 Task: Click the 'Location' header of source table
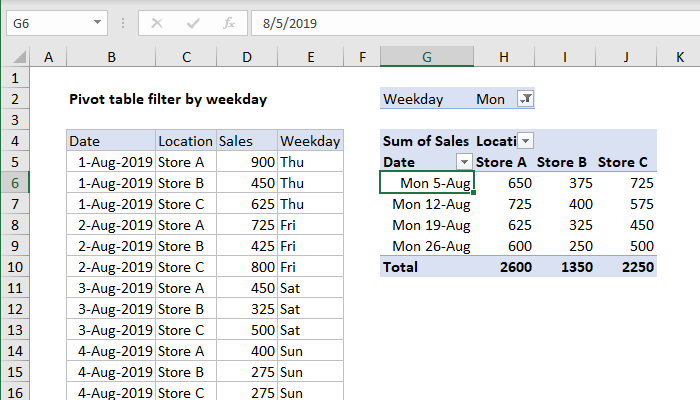coord(185,141)
